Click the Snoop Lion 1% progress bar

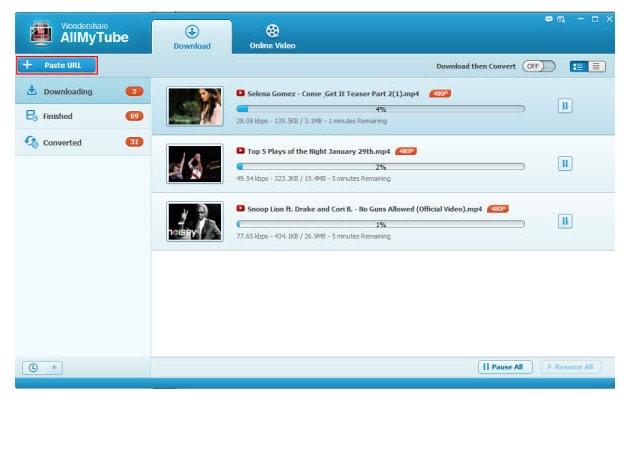tap(381, 224)
